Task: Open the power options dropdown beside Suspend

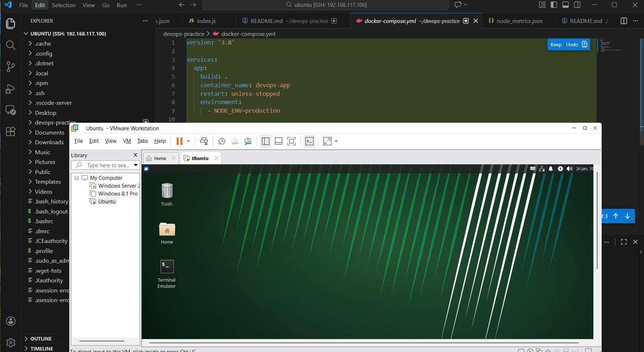Action: (x=188, y=141)
